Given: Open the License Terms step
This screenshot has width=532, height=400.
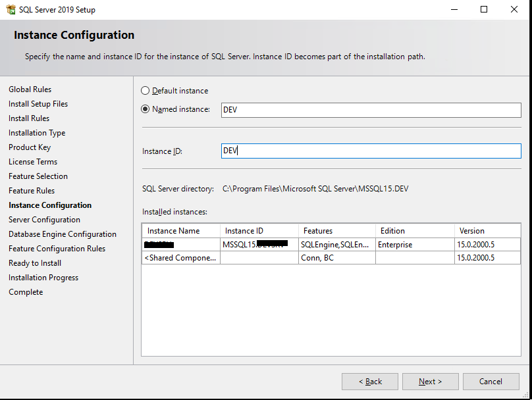Looking at the screenshot, I should point(33,161).
